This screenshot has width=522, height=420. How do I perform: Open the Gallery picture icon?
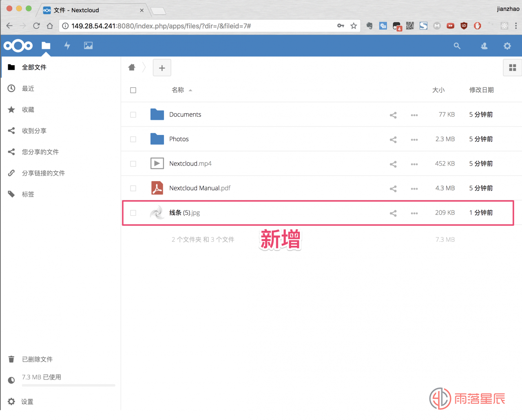(x=88, y=46)
